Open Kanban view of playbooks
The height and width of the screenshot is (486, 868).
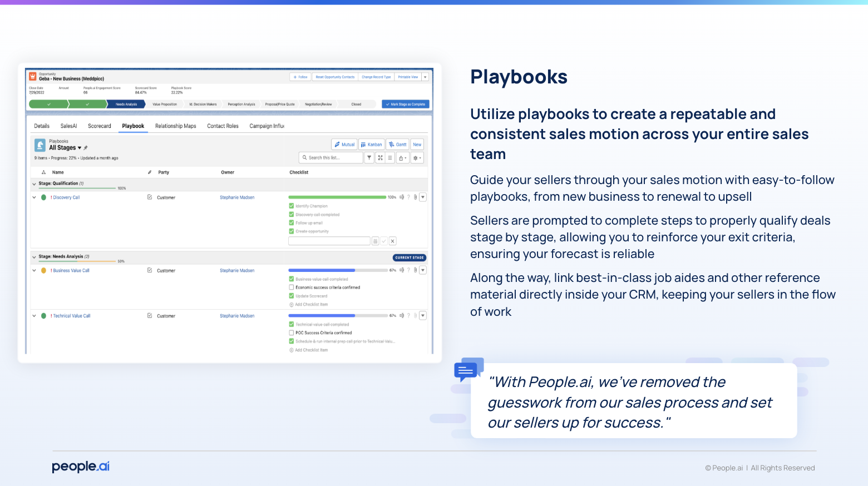(x=371, y=145)
